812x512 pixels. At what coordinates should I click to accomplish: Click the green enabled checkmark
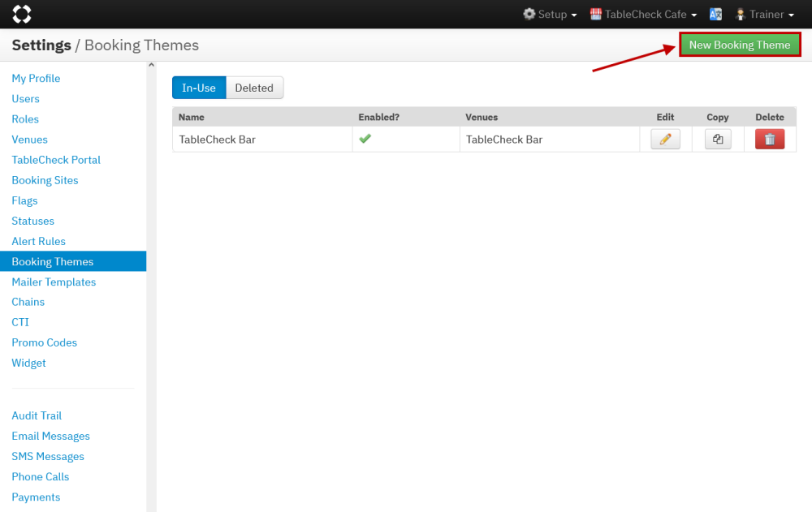point(365,138)
